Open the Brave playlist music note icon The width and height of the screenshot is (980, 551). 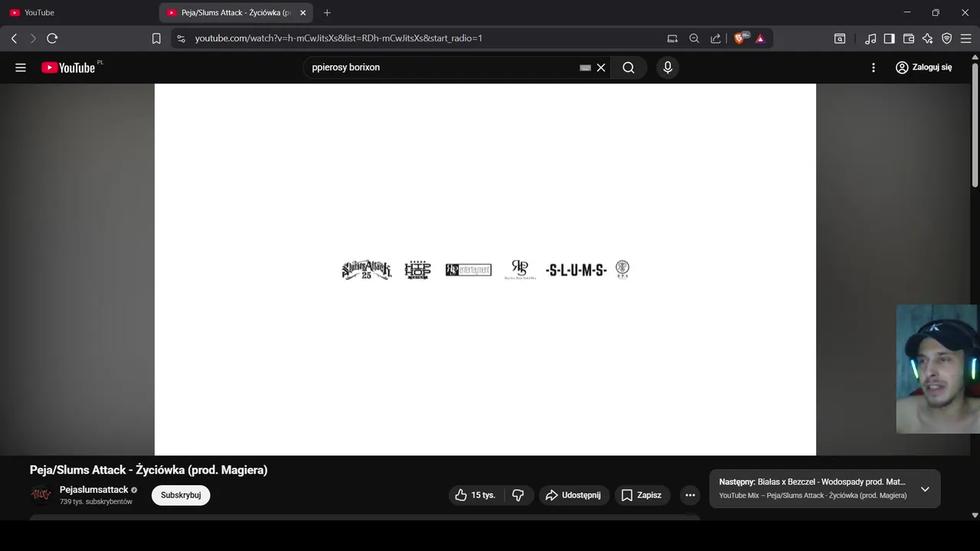pyautogui.click(x=871, y=38)
